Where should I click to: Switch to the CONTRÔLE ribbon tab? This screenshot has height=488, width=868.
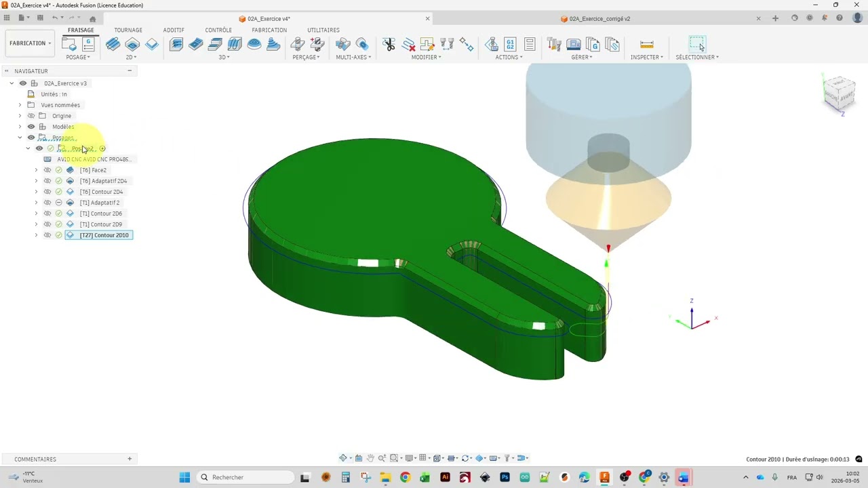[x=218, y=30]
